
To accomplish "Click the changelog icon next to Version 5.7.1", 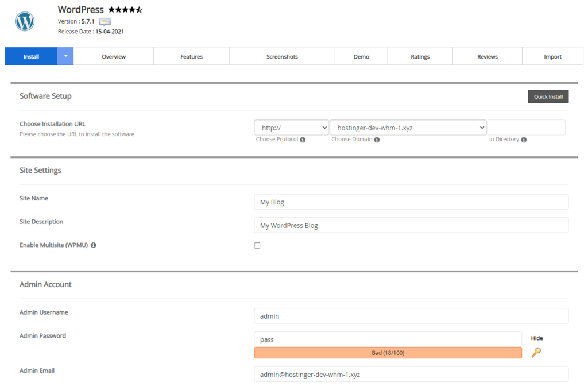I will pos(104,21).
